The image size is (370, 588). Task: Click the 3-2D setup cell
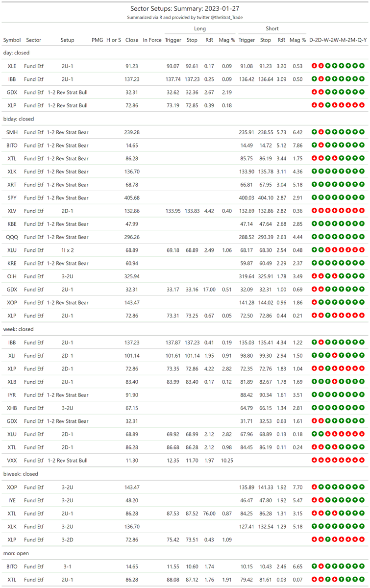click(x=68, y=539)
